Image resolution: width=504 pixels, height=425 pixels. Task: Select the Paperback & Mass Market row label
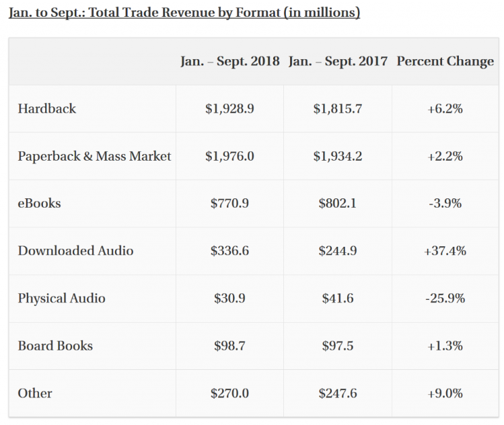click(94, 156)
